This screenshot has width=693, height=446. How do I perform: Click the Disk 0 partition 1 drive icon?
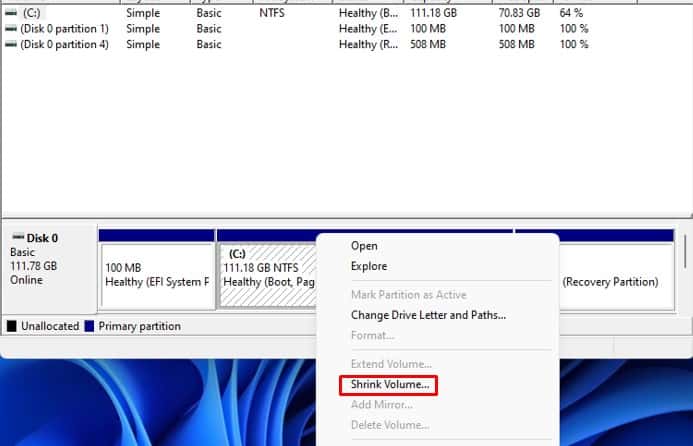pyautogui.click(x=11, y=29)
